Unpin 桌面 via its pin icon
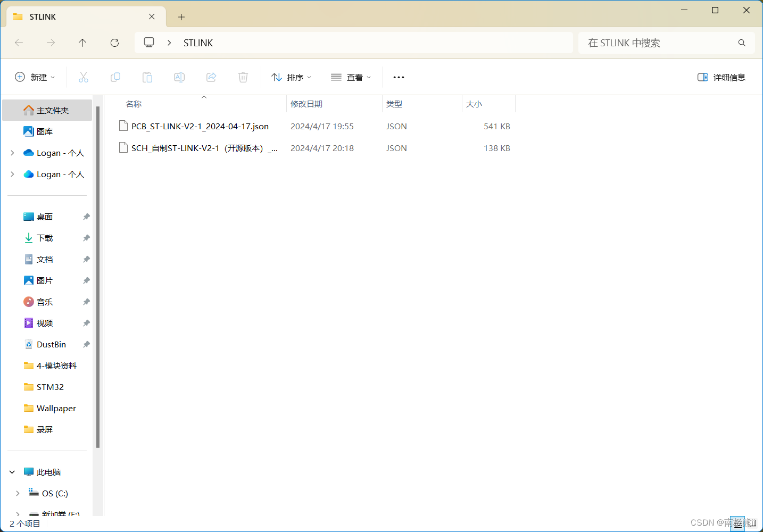The image size is (763, 532). point(86,217)
